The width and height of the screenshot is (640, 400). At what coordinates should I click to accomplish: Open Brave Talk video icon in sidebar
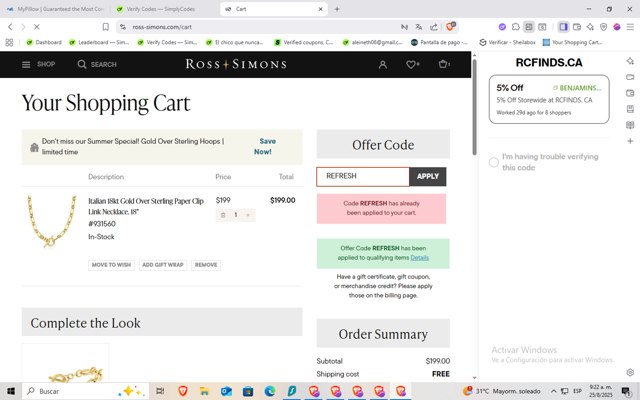click(630, 77)
